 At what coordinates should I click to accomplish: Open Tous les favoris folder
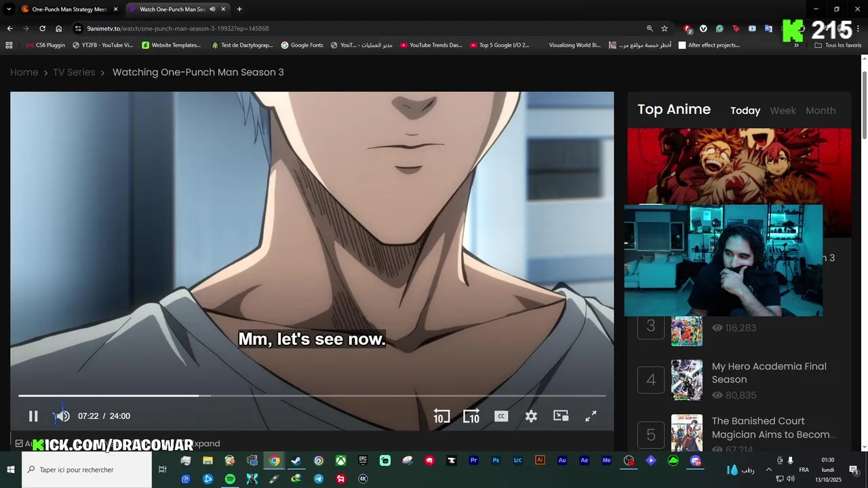point(838,45)
